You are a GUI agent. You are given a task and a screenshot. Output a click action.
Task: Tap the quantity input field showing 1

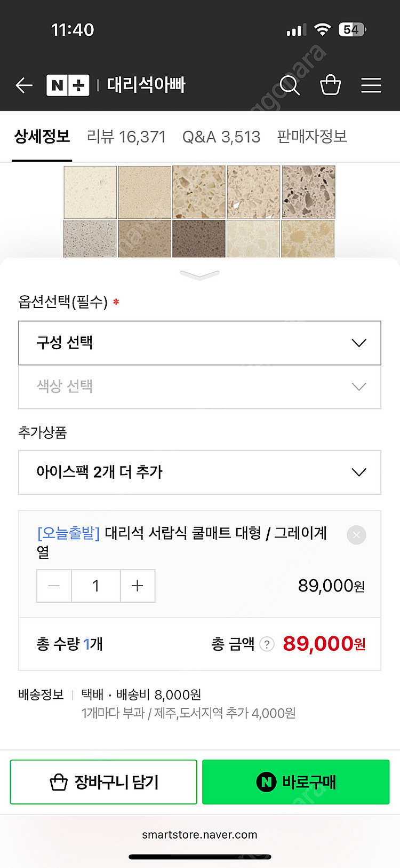point(96,586)
